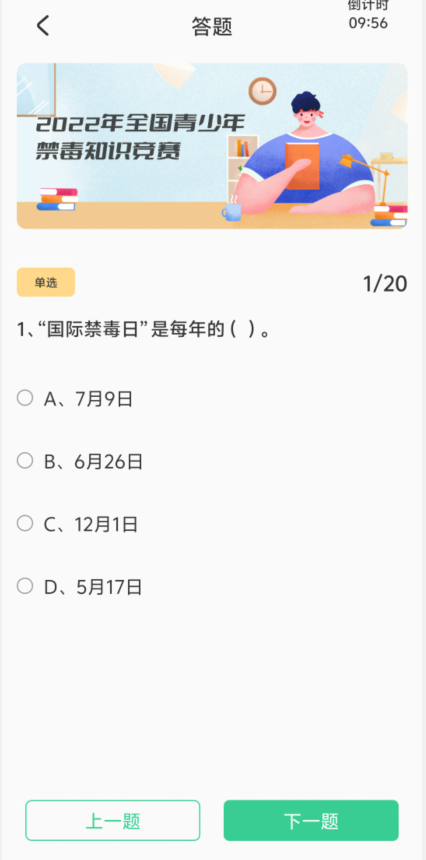Image resolution: width=426 pixels, height=860 pixels.
Task: Select radio button for option D 5月17日
Action: click(25, 586)
